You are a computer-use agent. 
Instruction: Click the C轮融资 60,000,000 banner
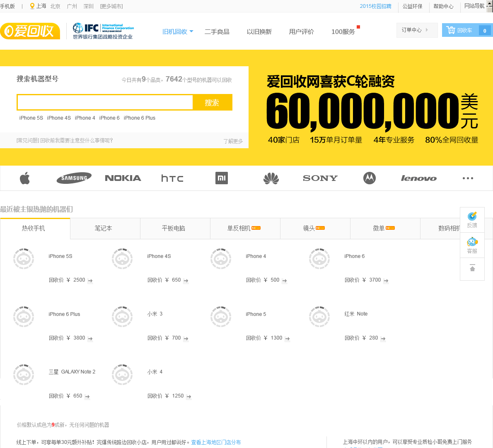tap(372, 109)
